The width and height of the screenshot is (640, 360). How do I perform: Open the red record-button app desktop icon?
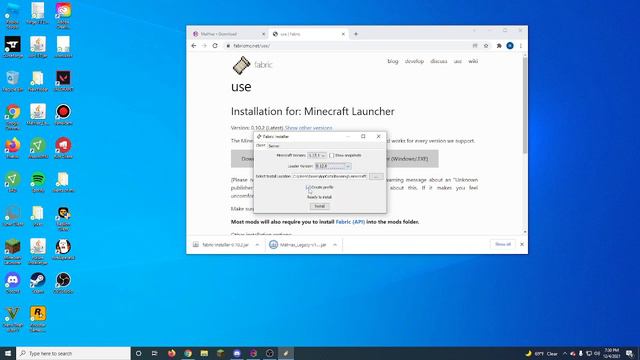[x=63, y=114]
